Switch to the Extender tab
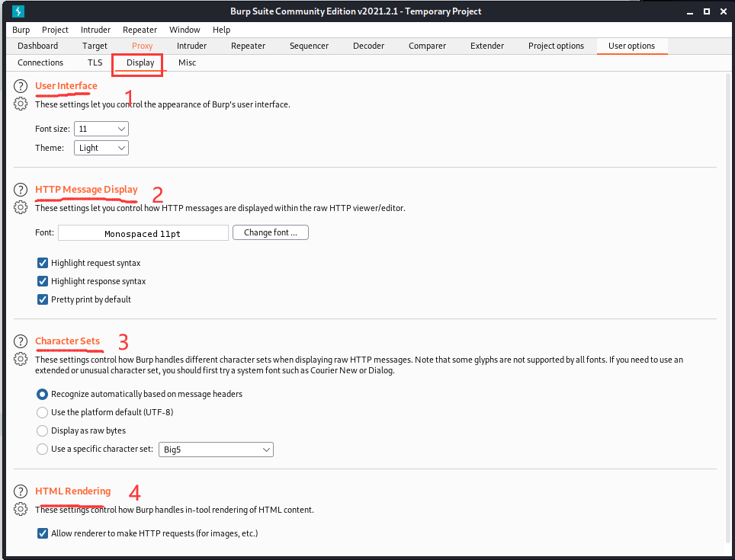 tap(487, 46)
